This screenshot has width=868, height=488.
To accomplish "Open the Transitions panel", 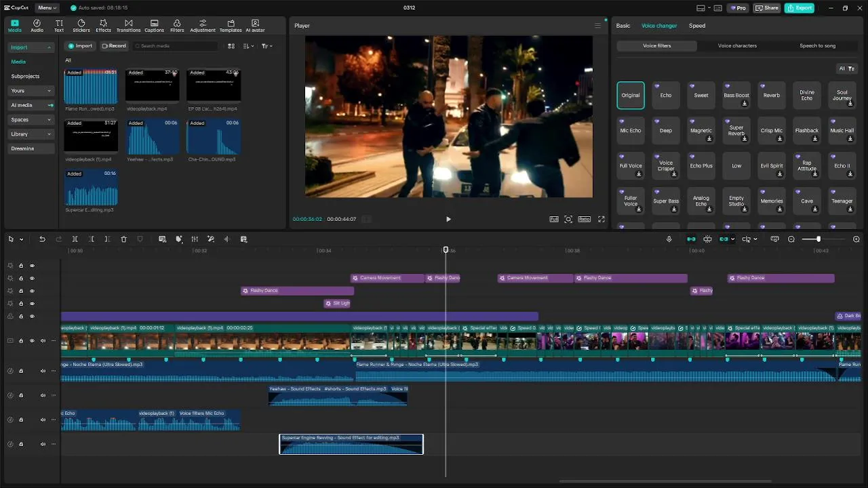I will tap(128, 26).
